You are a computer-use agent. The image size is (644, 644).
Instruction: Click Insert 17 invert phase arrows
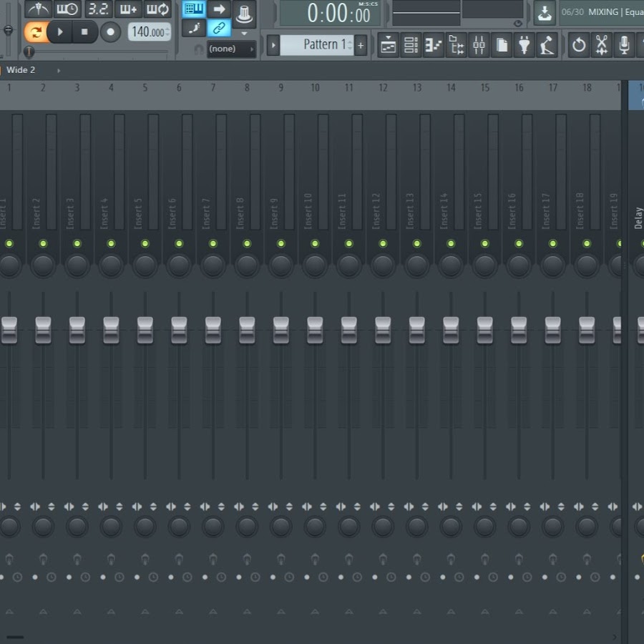561,507
